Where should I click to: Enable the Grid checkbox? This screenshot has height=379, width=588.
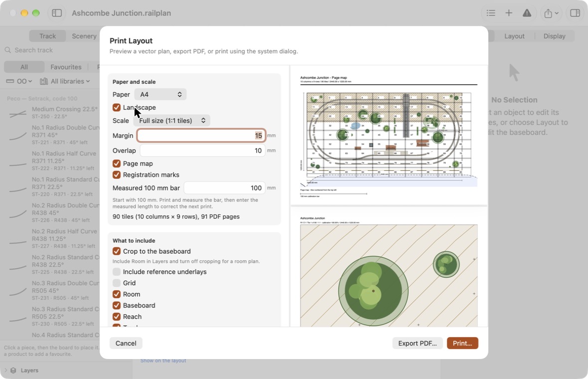(x=117, y=283)
